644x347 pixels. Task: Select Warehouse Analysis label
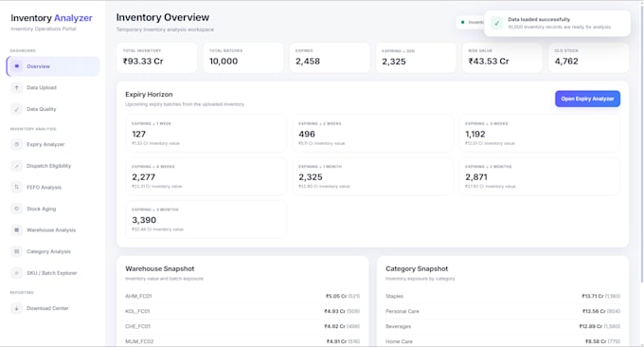pyautogui.click(x=51, y=230)
